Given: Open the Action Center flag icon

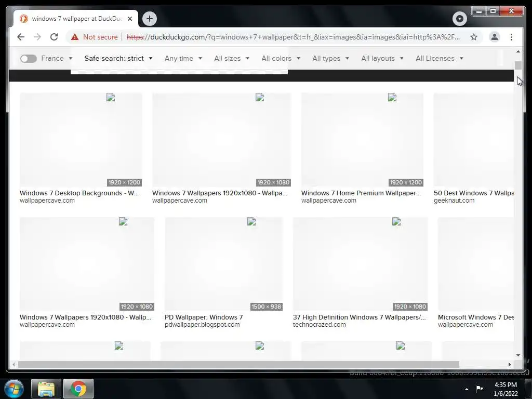Looking at the screenshot, I should click(480, 389).
